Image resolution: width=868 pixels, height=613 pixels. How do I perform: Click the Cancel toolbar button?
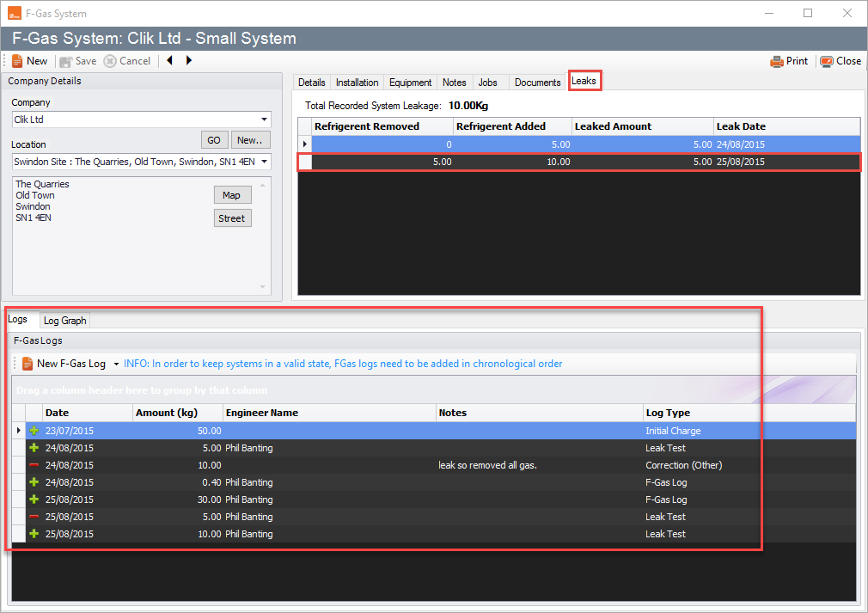127,61
